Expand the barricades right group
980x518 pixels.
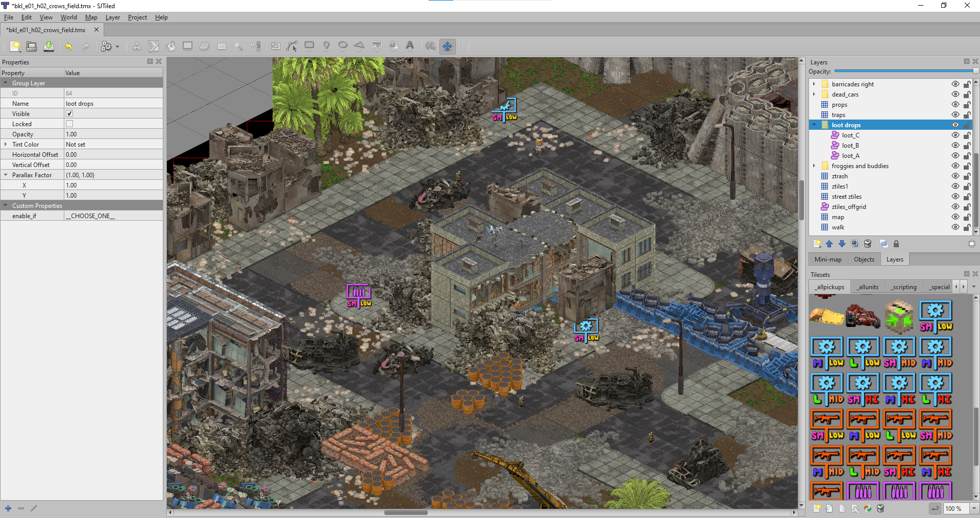point(815,84)
